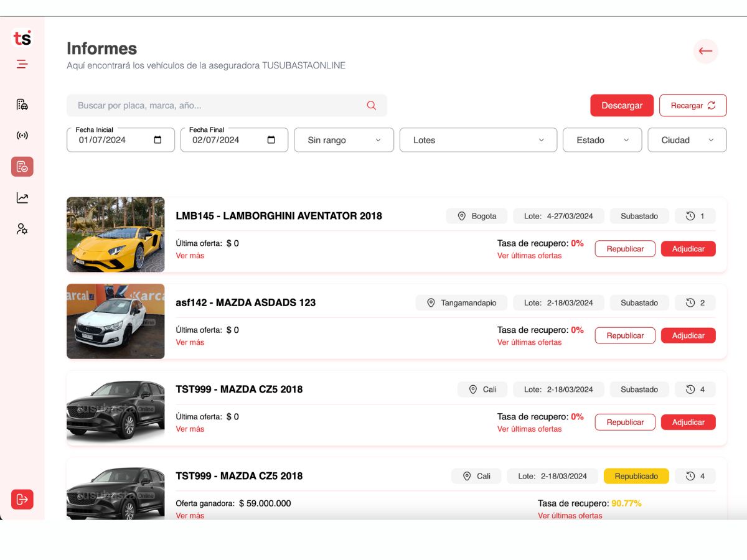Screen dimensions: 747x560
Task: Click the Descargar button
Action: (x=622, y=105)
